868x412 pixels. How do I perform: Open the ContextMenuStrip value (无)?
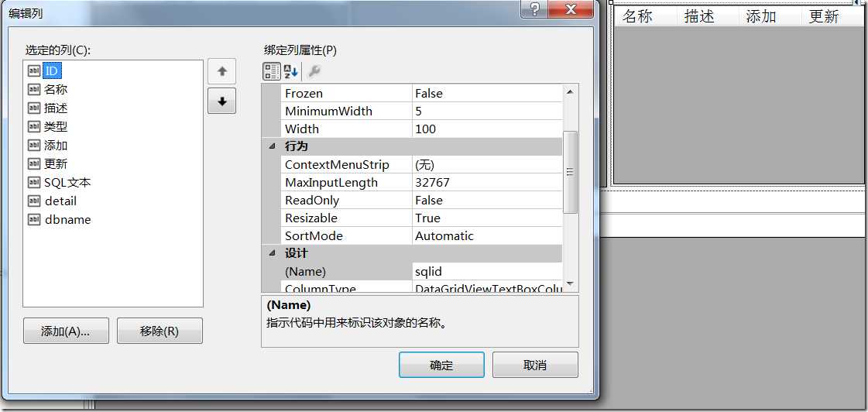(x=487, y=164)
